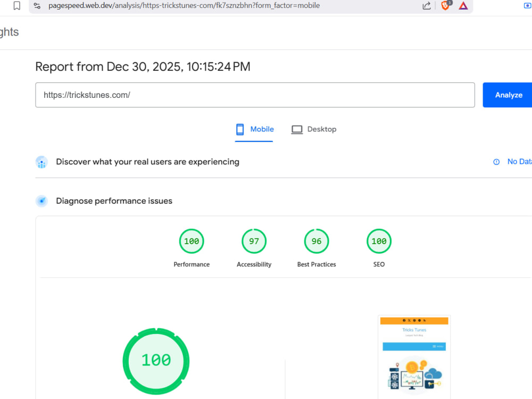Open the Tricks Tunes page screenshot thumbnail
The height and width of the screenshot is (399, 532).
[414, 357]
